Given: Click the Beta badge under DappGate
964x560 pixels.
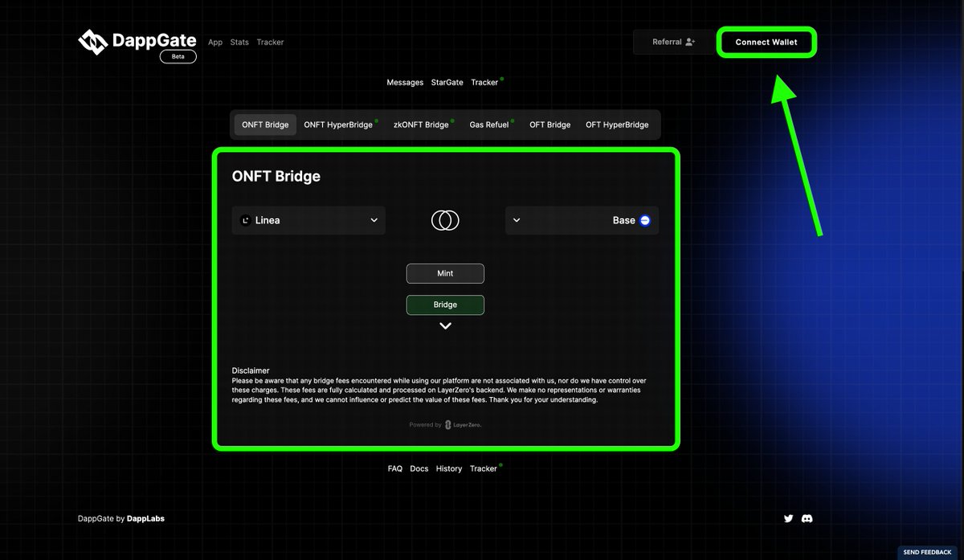Looking at the screenshot, I should click(x=178, y=56).
